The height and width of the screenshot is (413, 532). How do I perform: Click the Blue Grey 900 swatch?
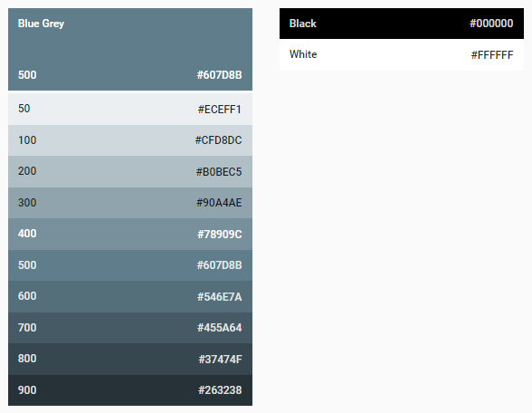pos(130,389)
